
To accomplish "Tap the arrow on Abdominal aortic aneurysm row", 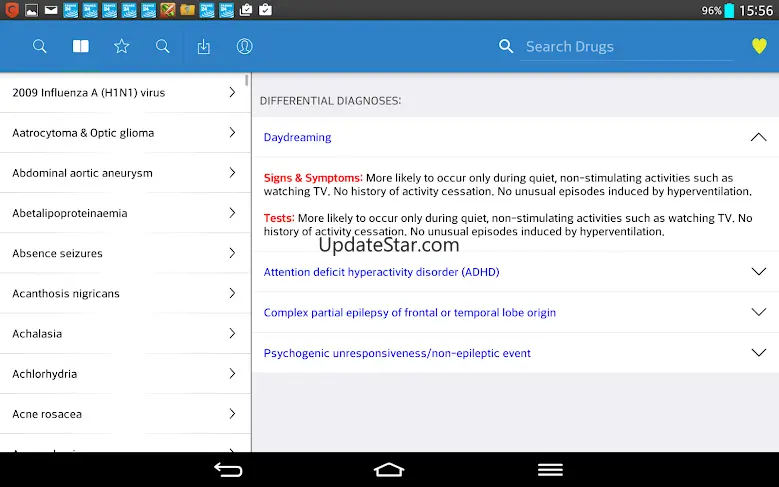I will [232, 172].
